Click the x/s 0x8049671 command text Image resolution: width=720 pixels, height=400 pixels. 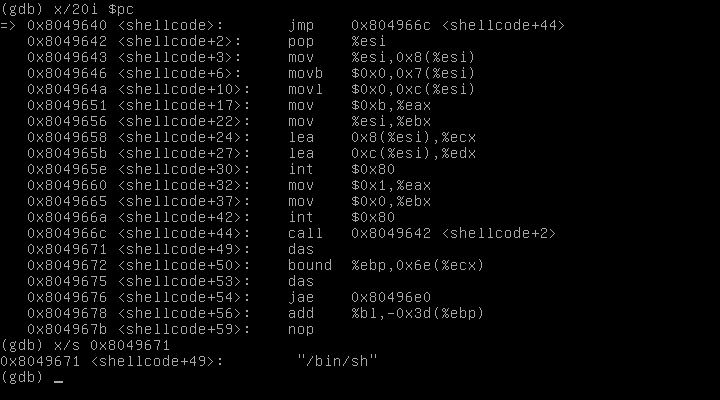coord(107,345)
